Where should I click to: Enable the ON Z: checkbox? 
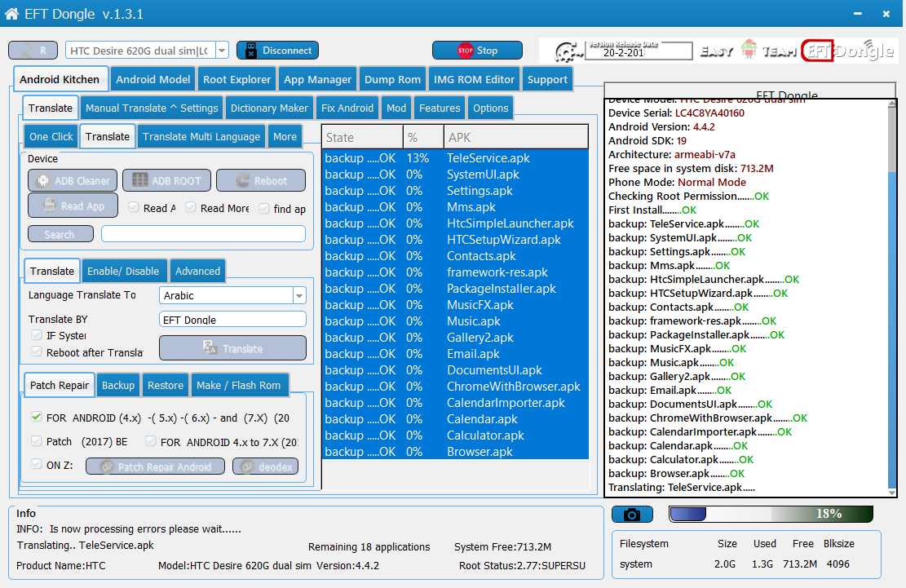click(x=37, y=464)
